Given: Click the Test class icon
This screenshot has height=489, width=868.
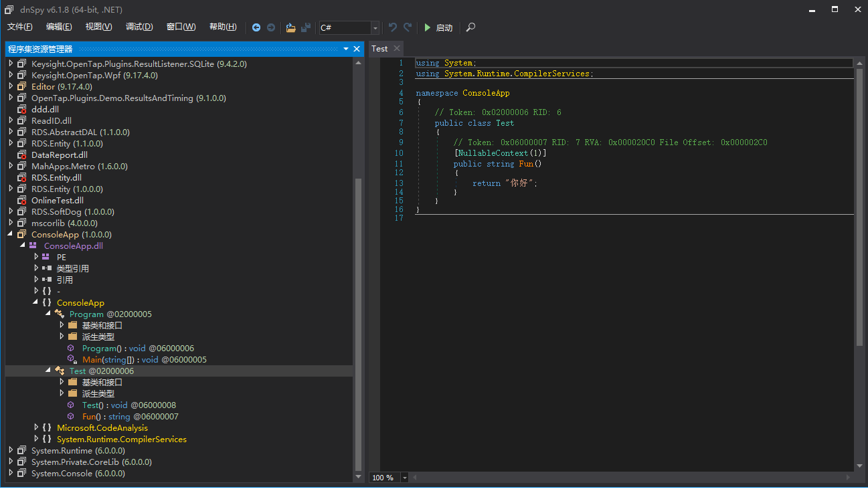Looking at the screenshot, I should [x=59, y=371].
